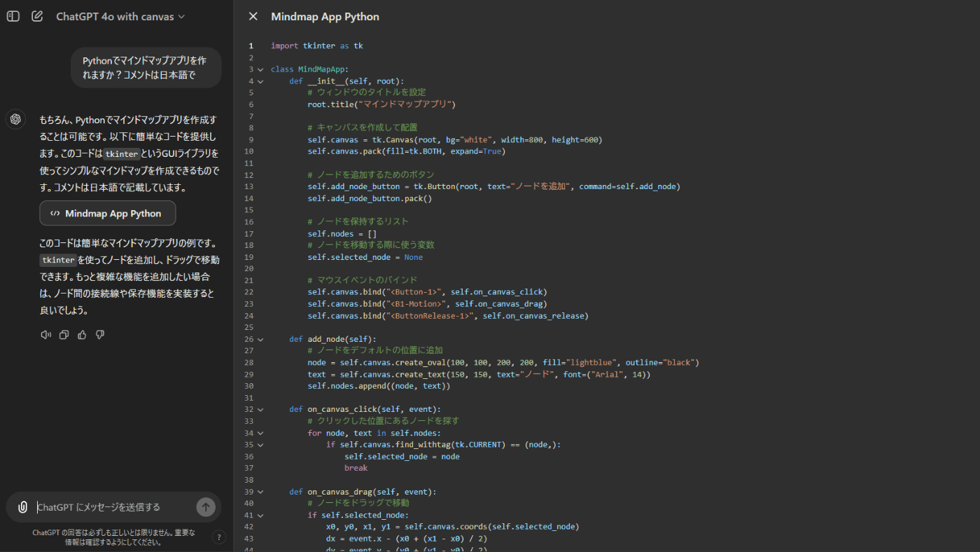Copy the response with copy icon
980x552 pixels.
(x=64, y=335)
